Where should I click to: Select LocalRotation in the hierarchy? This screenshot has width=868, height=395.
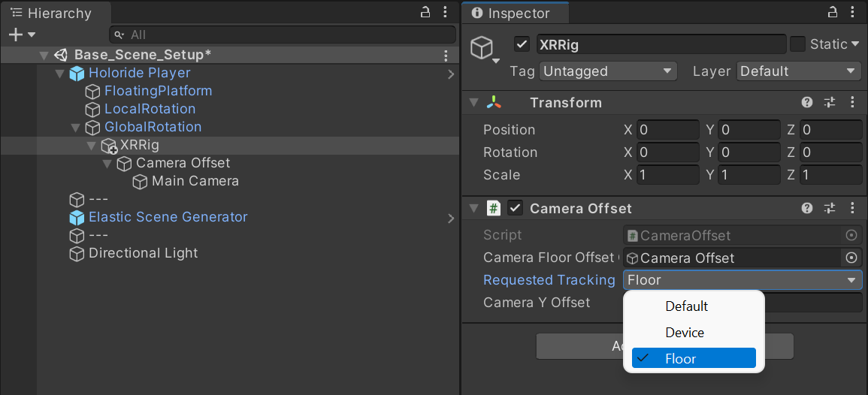(150, 109)
